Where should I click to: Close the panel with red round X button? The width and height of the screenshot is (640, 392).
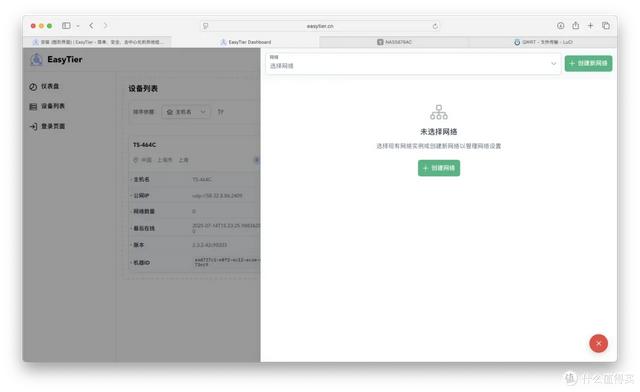(598, 343)
